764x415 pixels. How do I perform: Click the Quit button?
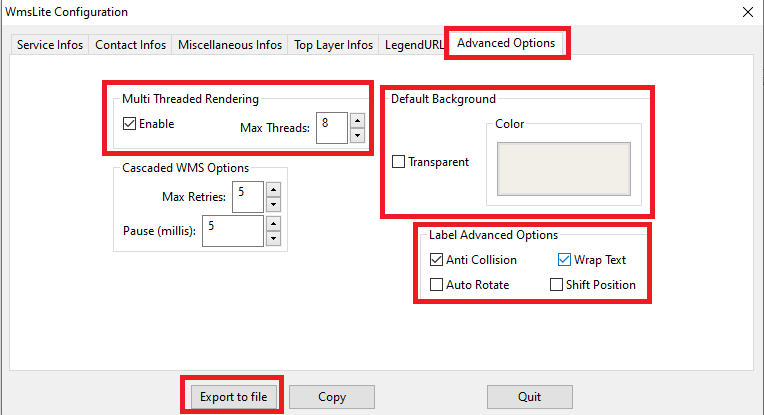click(530, 397)
